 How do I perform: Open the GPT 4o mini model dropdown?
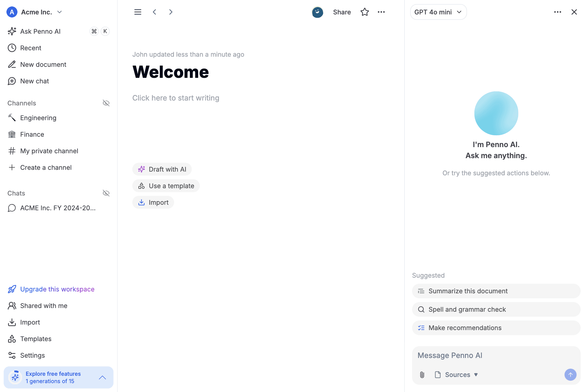point(438,12)
